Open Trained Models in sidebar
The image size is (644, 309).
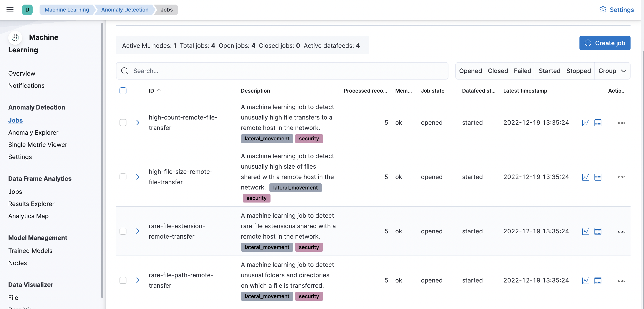tap(30, 251)
